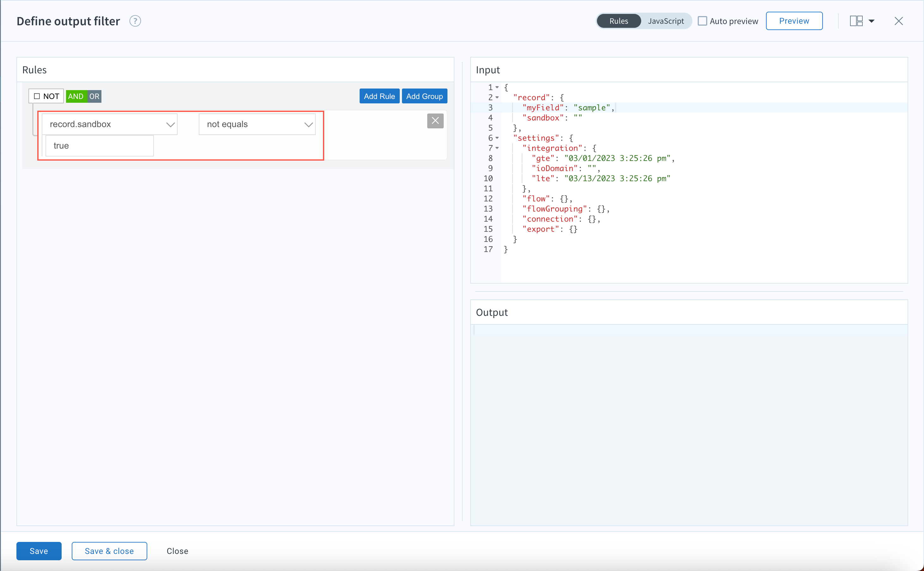
Task: Open the help icon next to Define output filter
Action: click(x=135, y=21)
